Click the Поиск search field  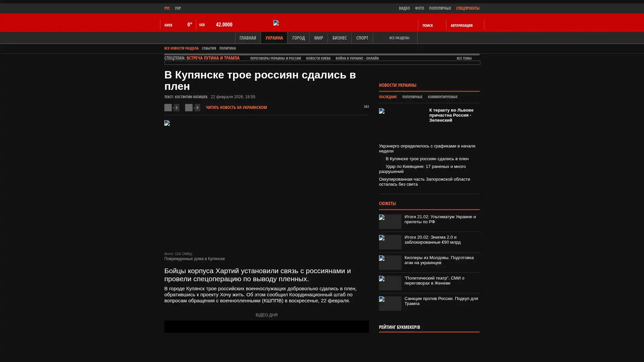pos(428,25)
